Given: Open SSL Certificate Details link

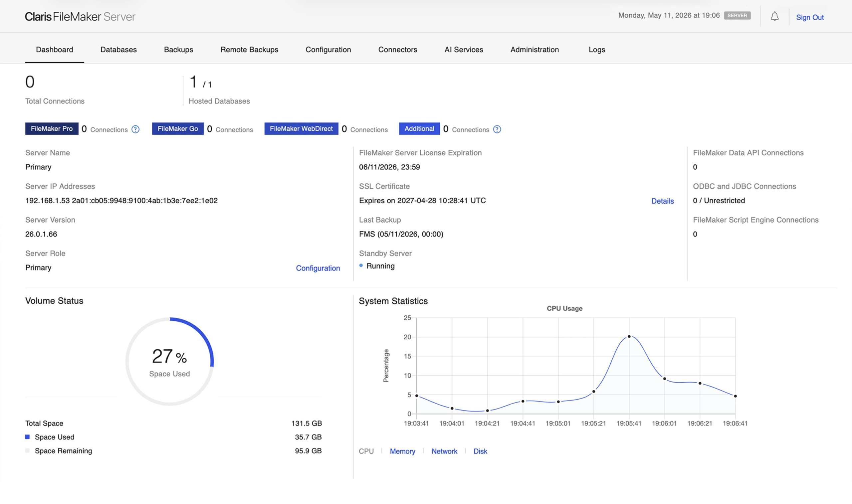Looking at the screenshot, I should point(662,201).
